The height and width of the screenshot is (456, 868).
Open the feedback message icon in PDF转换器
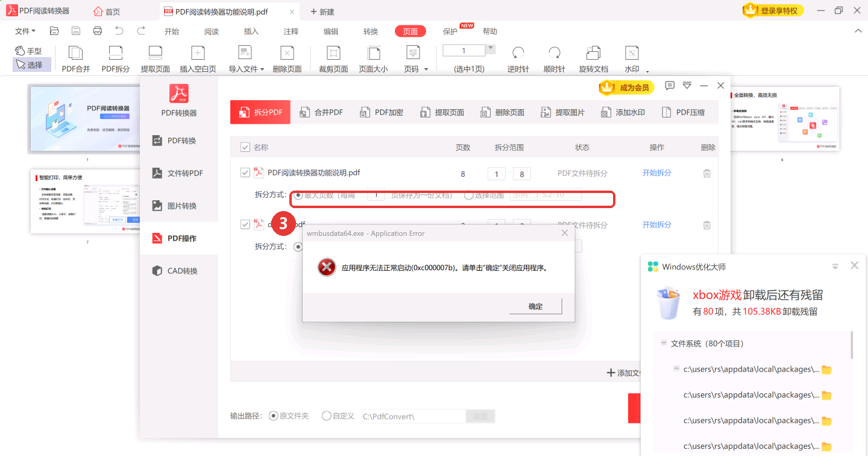coord(670,86)
